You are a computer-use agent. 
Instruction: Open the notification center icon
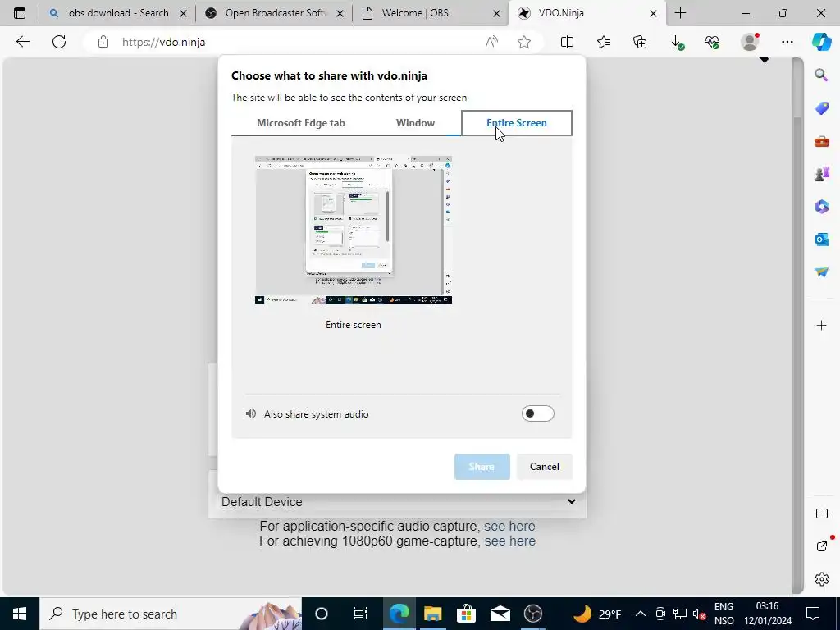[x=813, y=614]
